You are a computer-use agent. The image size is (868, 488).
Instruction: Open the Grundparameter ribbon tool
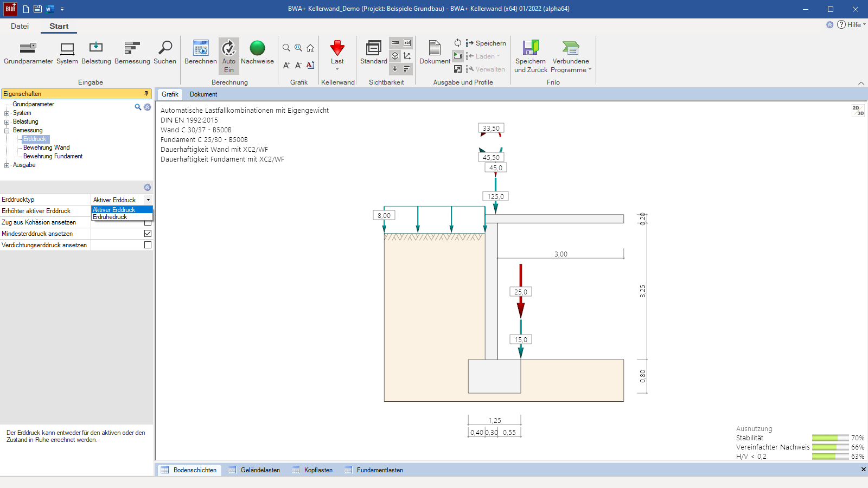[x=28, y=53]
